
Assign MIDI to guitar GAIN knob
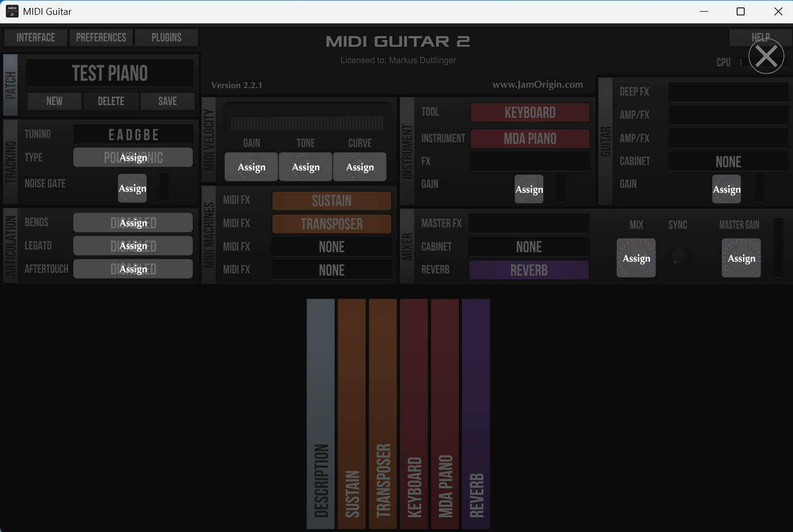point(727,189)
